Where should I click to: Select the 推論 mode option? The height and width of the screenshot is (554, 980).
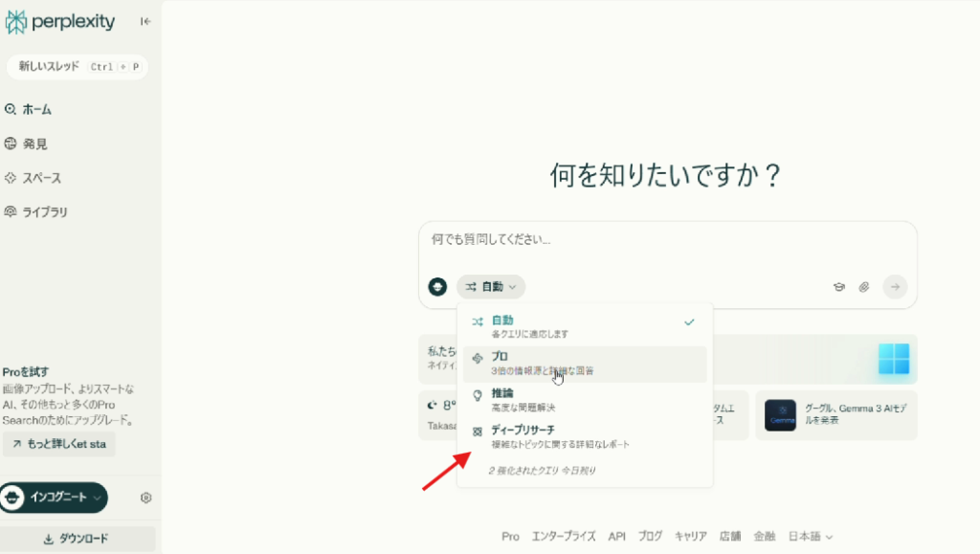click(585, 400)
